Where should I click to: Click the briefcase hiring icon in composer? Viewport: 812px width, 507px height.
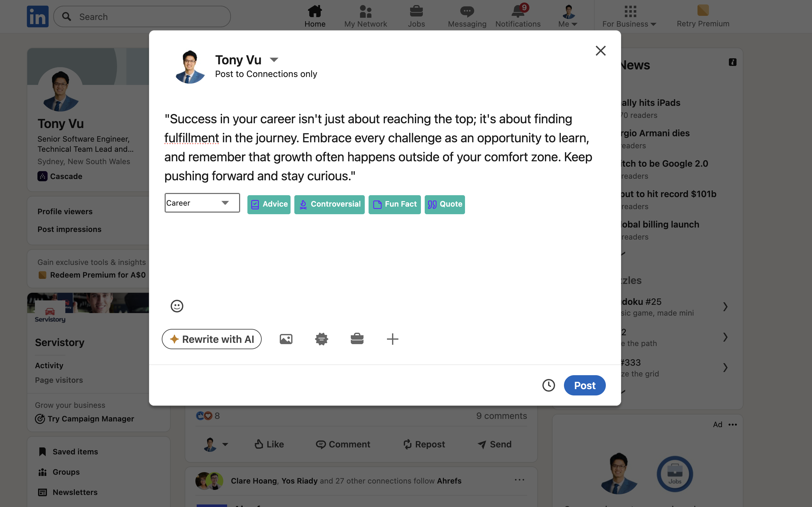point(357,339)
